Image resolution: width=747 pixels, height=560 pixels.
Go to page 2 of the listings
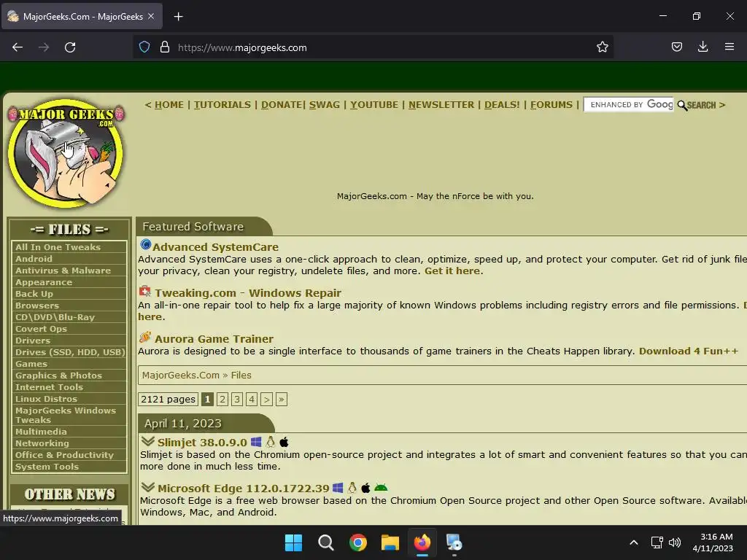pos(222,399)
